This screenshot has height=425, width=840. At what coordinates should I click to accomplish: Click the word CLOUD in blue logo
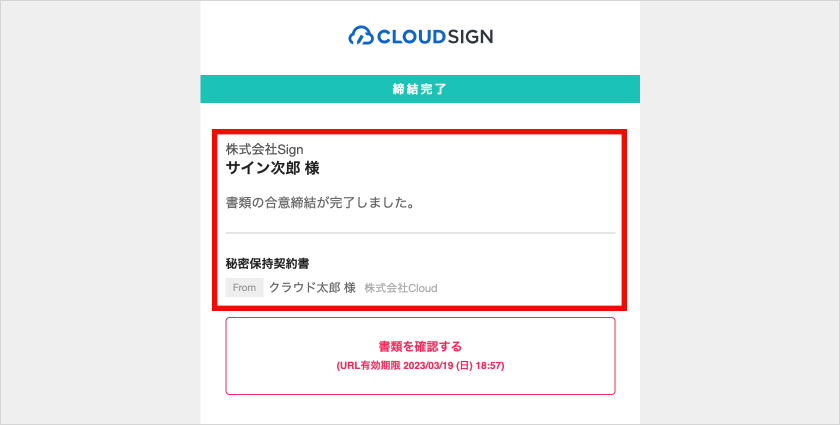pyautogui.click(x=411, y=36)
